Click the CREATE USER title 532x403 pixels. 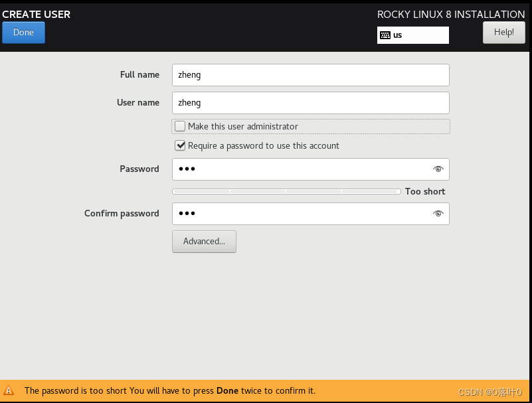[x=37, y=14]
